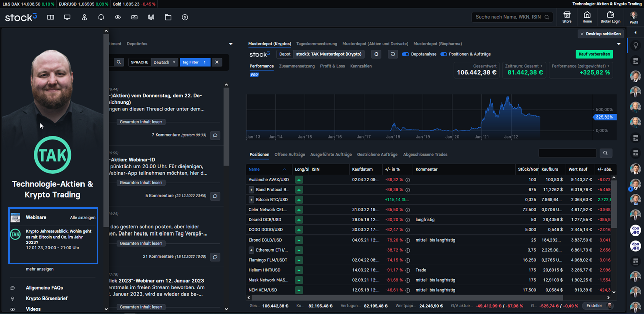Click the lightbulb icon in the right sidebar

coord(636,45)
